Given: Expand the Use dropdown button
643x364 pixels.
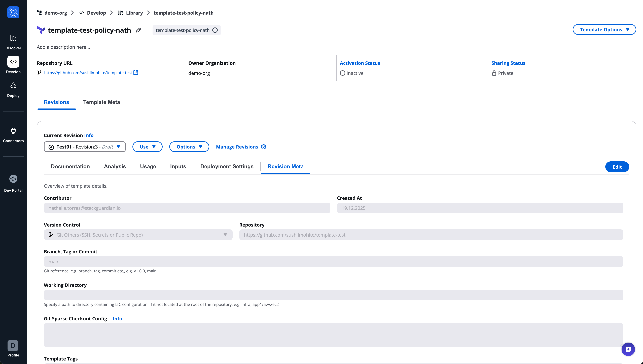Looking at the screenshot, I should [x=147, y=147].
